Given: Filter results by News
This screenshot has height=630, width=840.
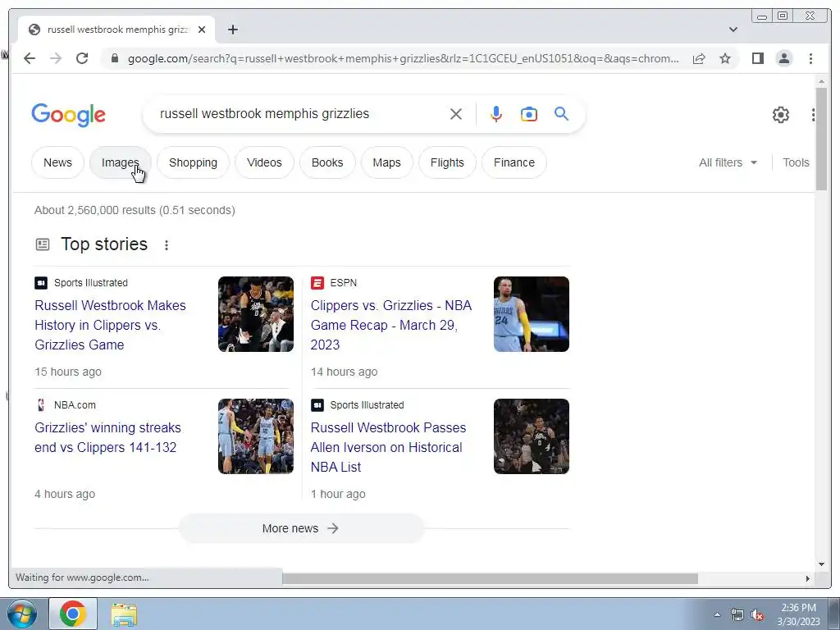Looking at the screenshot, I should pos(58,162).
